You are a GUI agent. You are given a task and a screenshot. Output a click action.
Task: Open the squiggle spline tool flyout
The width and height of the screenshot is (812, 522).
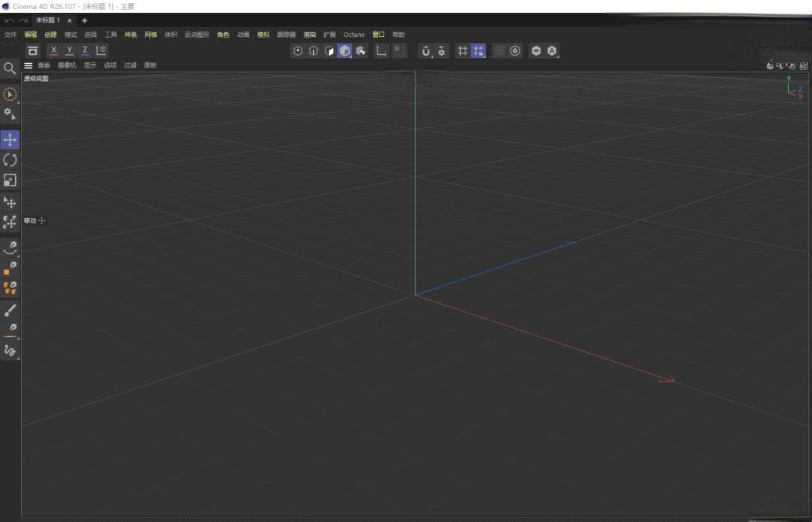click(x=10, y=351)
